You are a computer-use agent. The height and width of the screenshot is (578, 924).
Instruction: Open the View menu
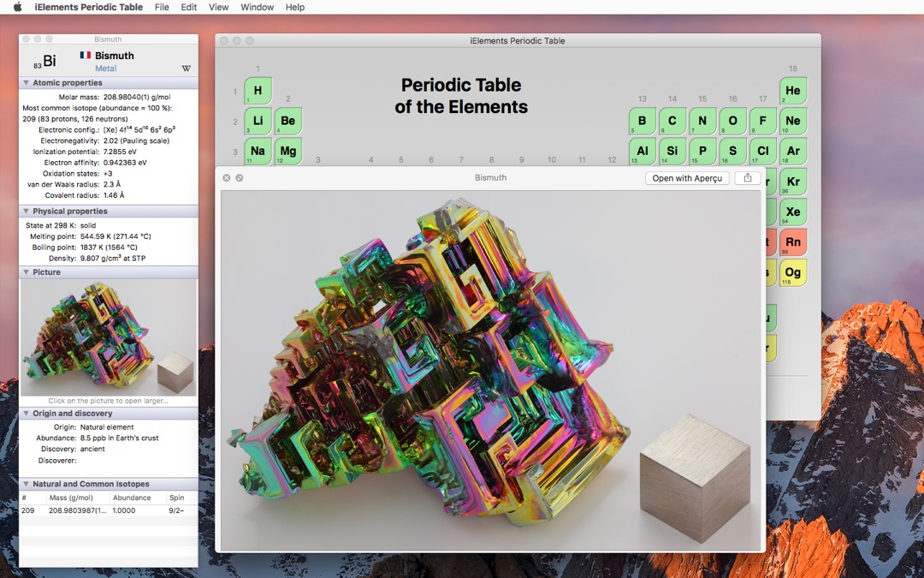[218, 7]
